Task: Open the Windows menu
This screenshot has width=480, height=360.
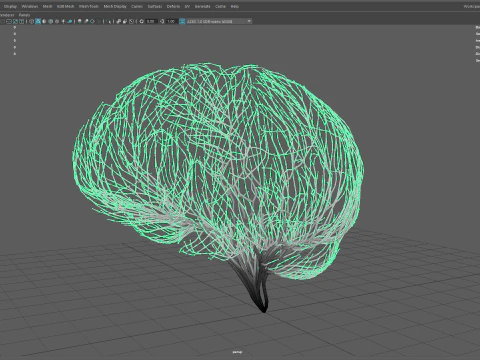Action: 30,6
